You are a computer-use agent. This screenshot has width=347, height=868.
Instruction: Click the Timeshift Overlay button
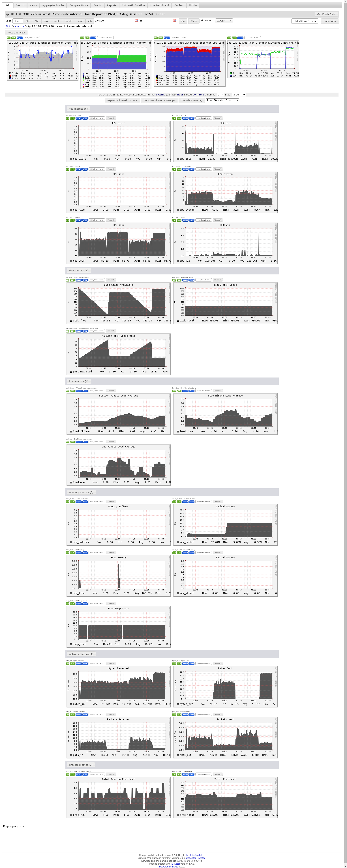point(191,100)
